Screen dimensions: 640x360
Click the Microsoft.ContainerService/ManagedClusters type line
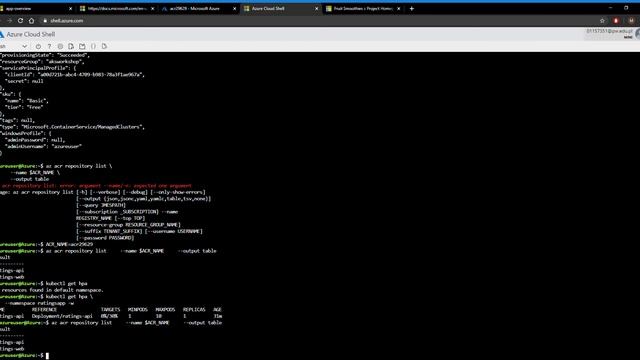(72, 127)
